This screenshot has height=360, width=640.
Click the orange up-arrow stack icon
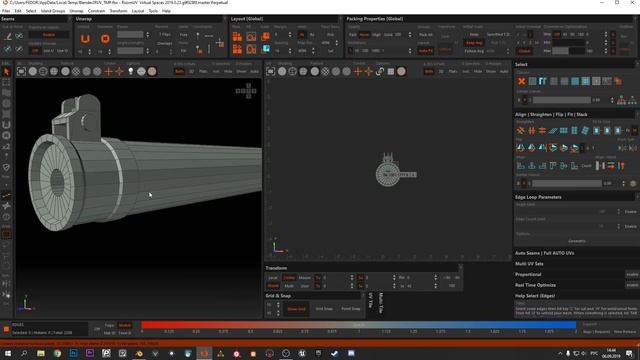pyautogui.click(x=621, y=166)
